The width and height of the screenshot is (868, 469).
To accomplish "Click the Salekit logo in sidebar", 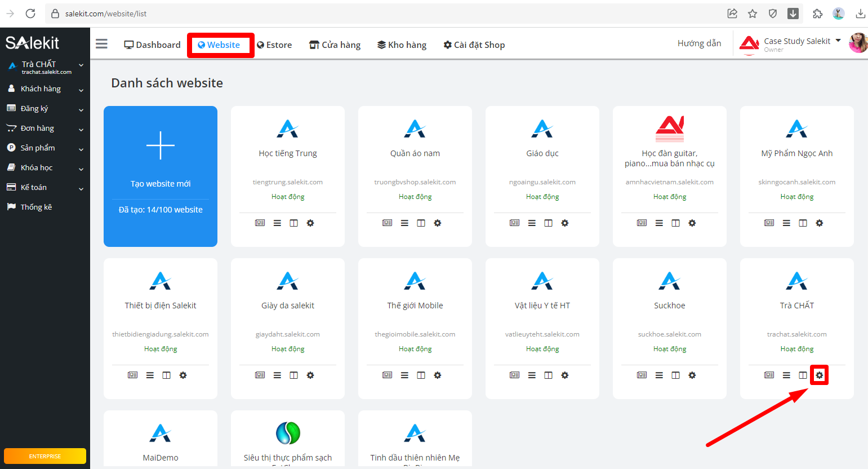I will coord(33,43).
